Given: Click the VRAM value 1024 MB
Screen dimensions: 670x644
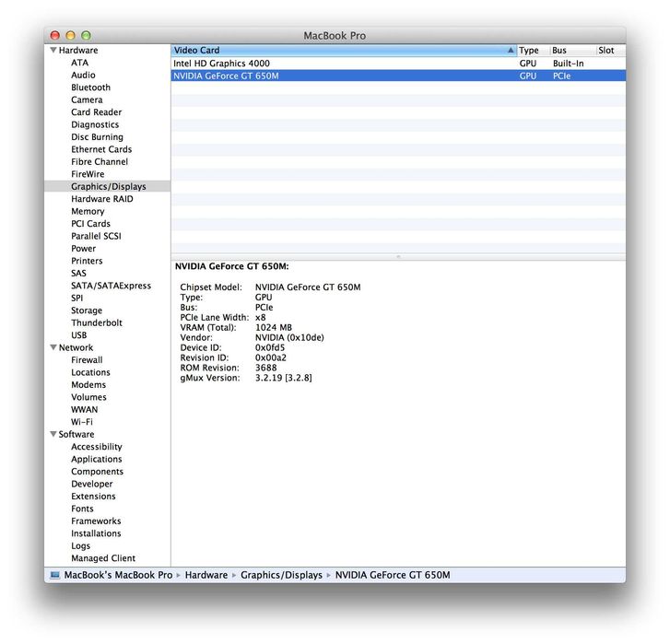Looking at the screenshot, I should tap(274, 327).
